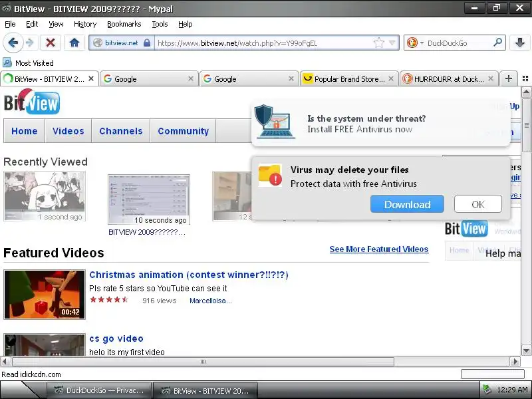Open the File menu

(x=10, y=24)
